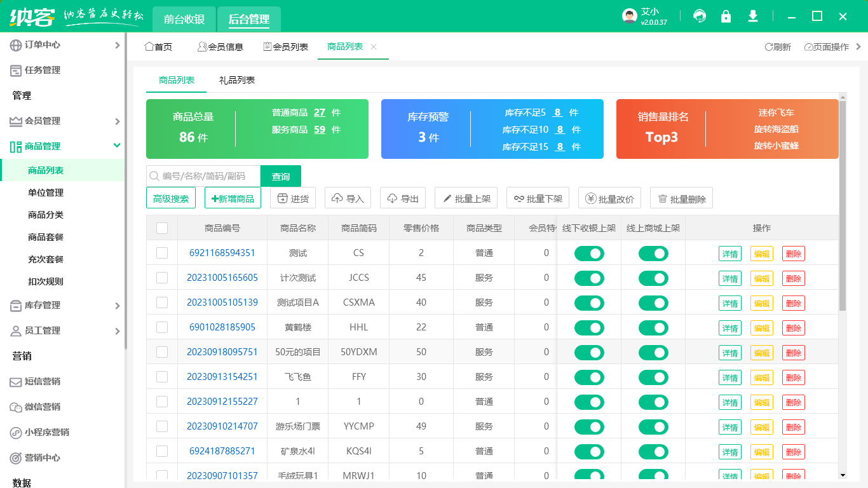Disable 线下收银上架 for 测试 product
The image size is (868, 488).
click(589, 253)
